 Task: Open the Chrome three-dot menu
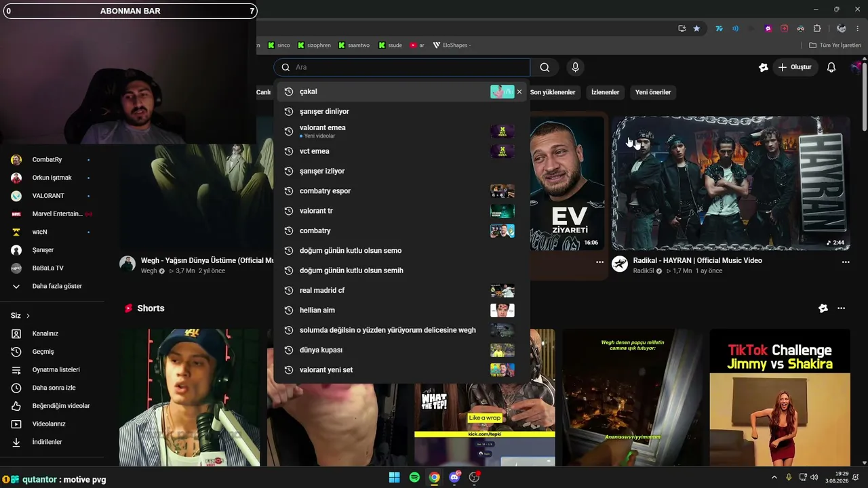(858, 28)
